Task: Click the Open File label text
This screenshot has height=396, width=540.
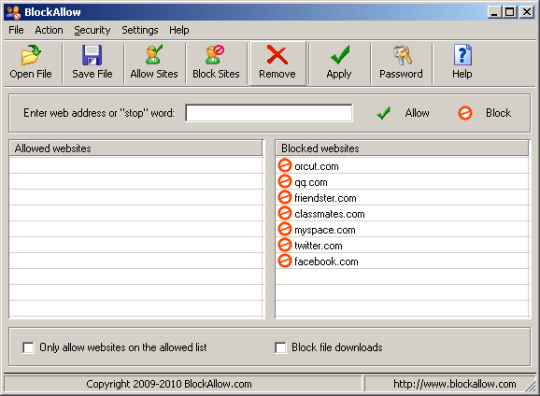Action: click(31, 74)
